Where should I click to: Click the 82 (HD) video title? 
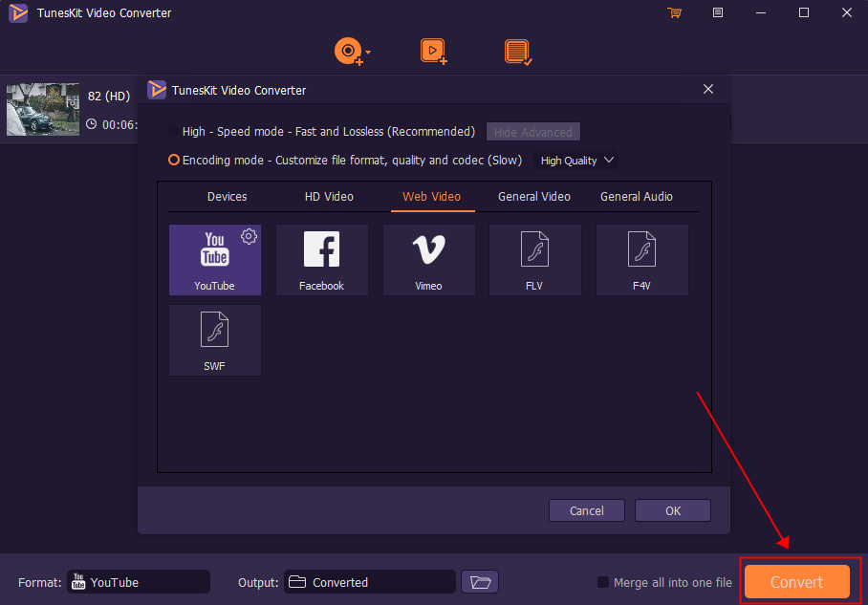[x=109, y=96]
